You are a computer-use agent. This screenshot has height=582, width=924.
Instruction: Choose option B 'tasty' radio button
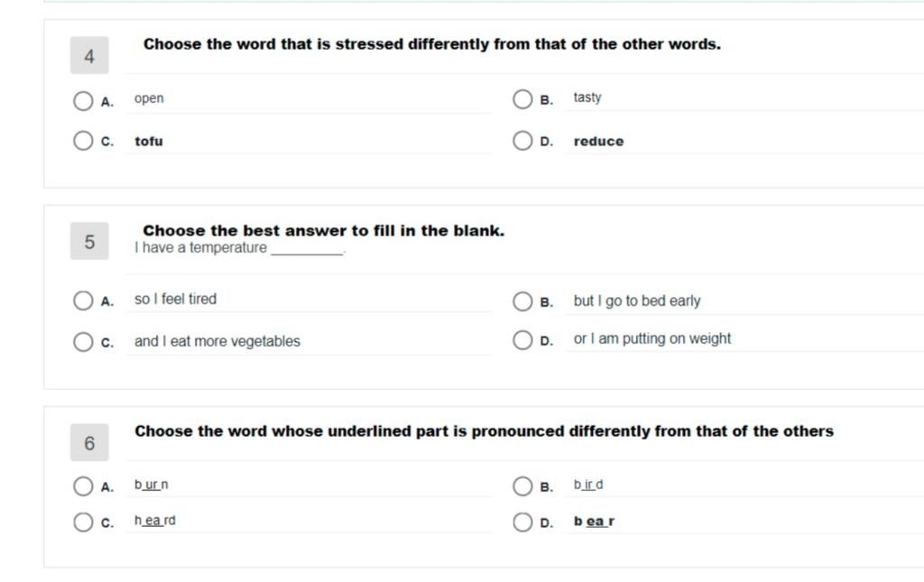(x=522, y=99)
